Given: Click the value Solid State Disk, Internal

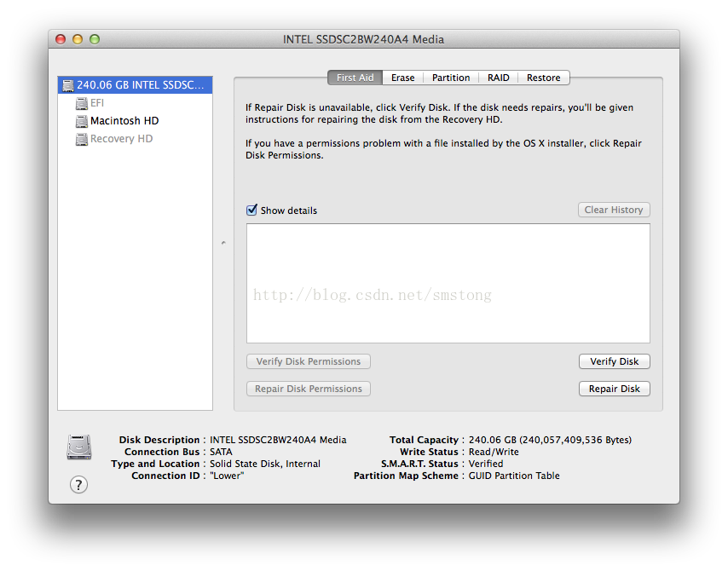Looking at the screenshot, I should [x=265, y=464].
